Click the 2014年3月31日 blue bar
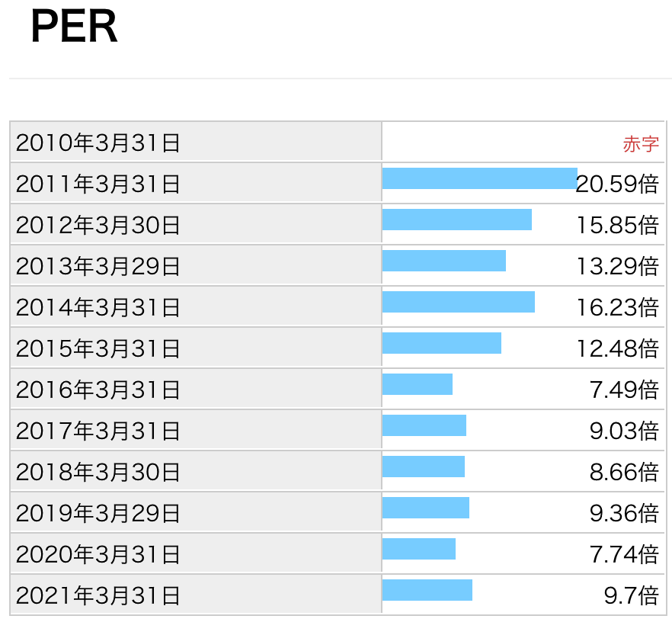672x619 pixels. [458, 302]
